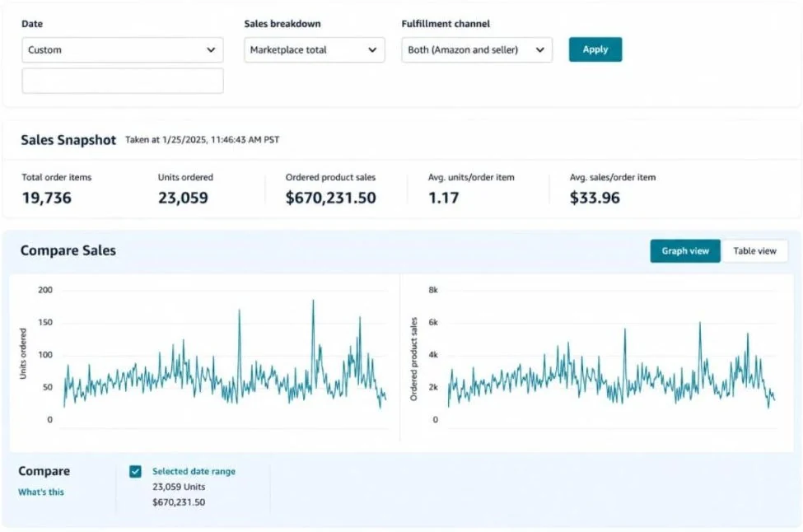The height and width of the screenshot is (532, 803).
Task: Click the Compare Sales heading
Action: click(x=68, y=250)
